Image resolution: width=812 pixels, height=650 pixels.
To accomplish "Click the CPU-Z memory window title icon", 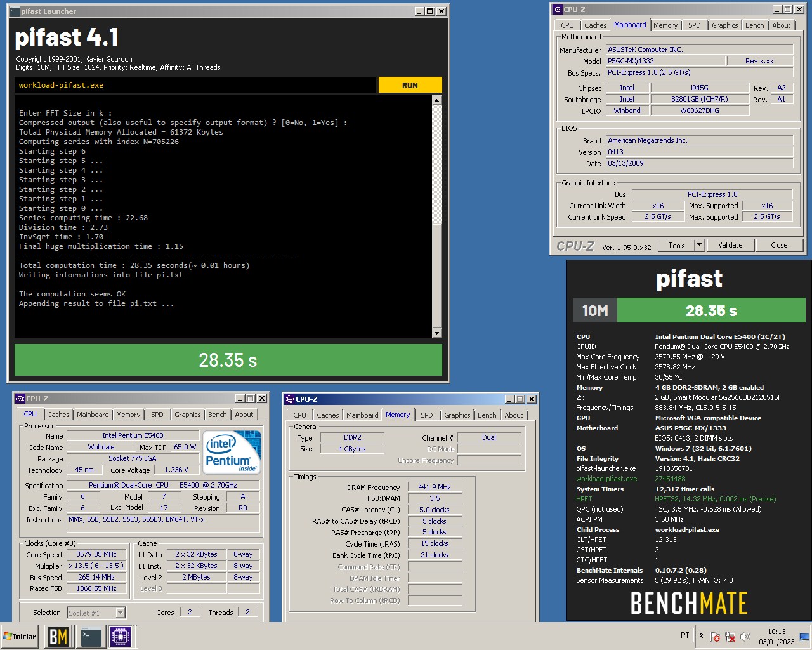I will point(290,399).
